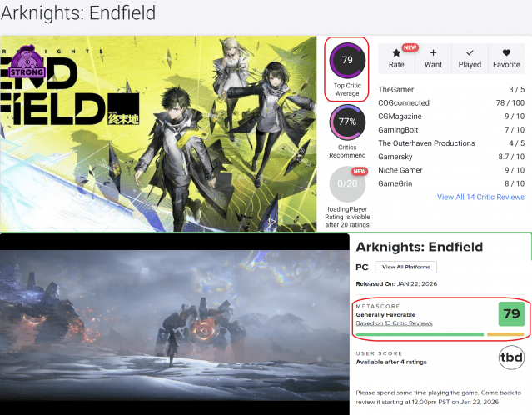The image size is (532, 415).
Task: Open View All 14 Critic Reviews
Action: [480, 197]
